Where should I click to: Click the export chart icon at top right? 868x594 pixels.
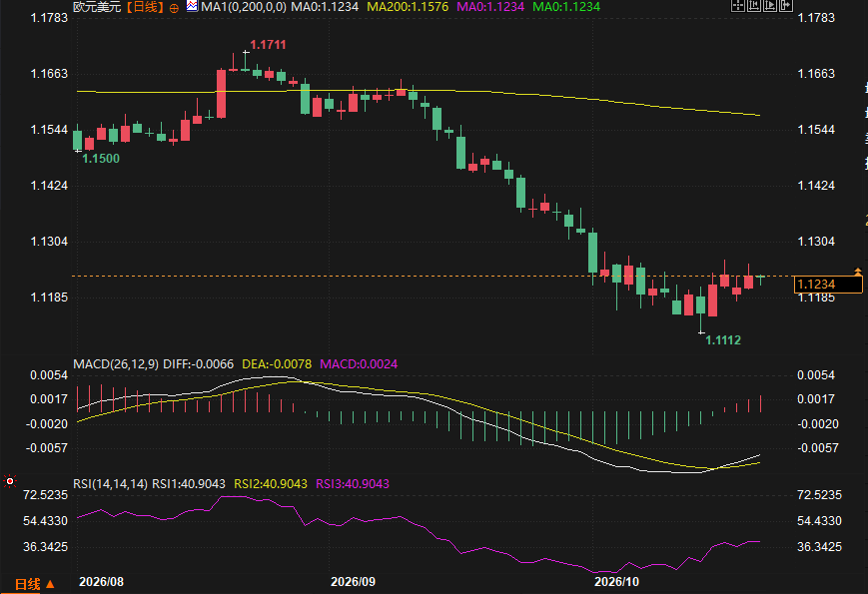tap(786, 6)
